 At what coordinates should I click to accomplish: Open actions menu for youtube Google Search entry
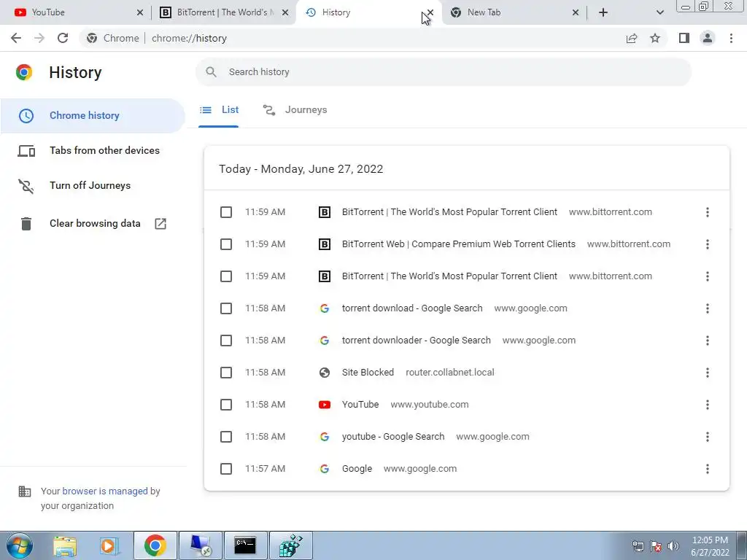[x=708, y=437]
